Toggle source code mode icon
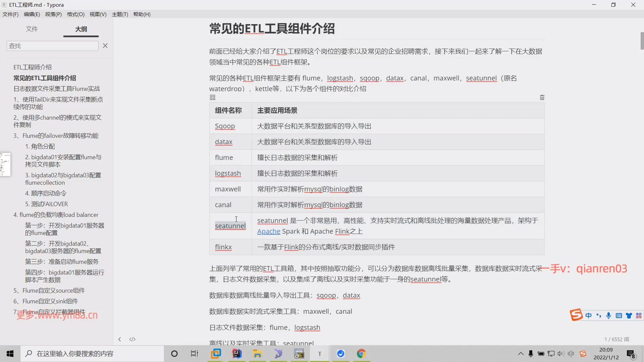644x362 pixels. click(x=132, y=339)
